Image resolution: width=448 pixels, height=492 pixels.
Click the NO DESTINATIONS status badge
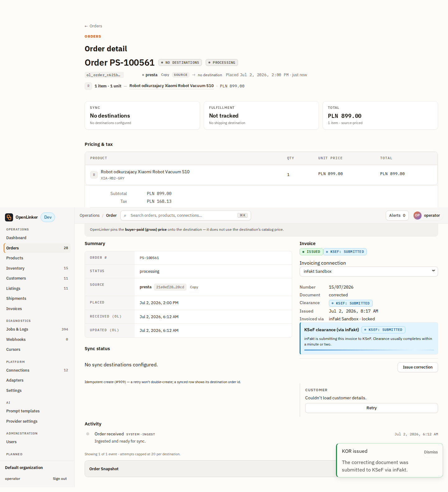(180, 63)
